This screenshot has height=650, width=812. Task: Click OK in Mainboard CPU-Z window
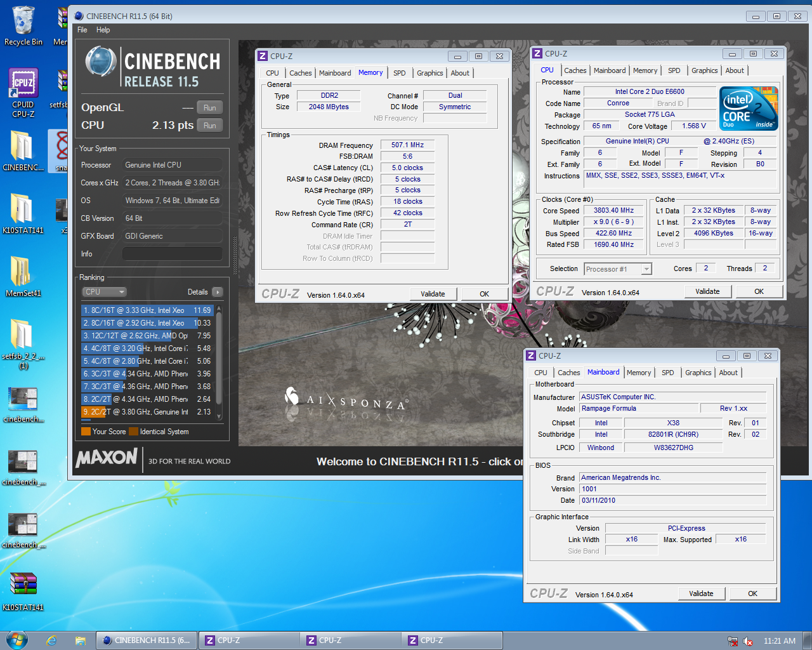point(752,594)
